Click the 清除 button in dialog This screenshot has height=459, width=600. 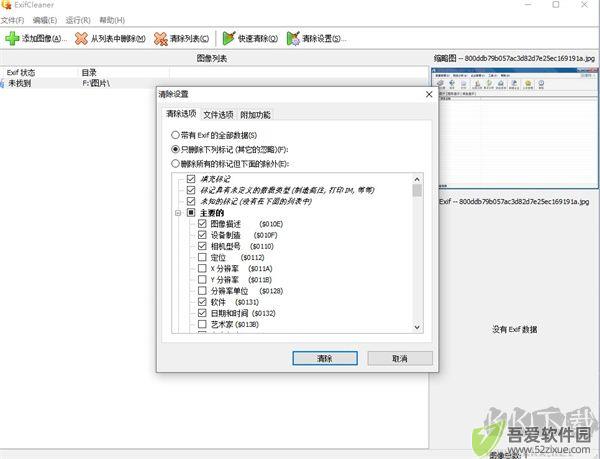[325, 358]
